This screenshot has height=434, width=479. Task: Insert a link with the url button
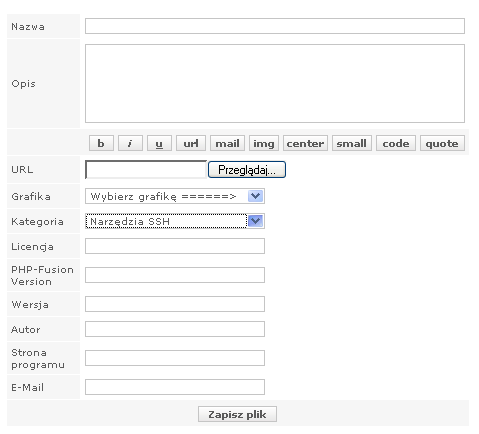191,143
